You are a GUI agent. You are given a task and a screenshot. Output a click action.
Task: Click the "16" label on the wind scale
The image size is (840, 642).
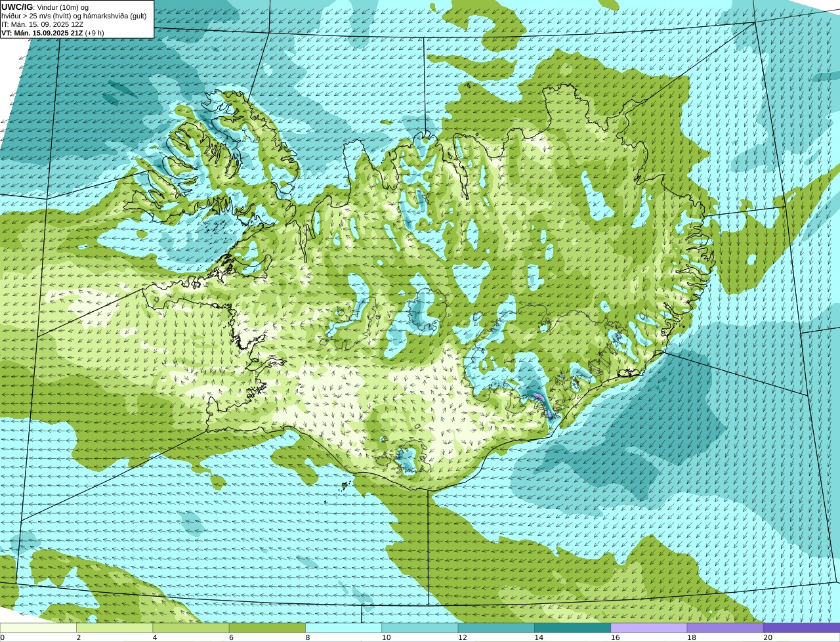[x=616, y=637]
